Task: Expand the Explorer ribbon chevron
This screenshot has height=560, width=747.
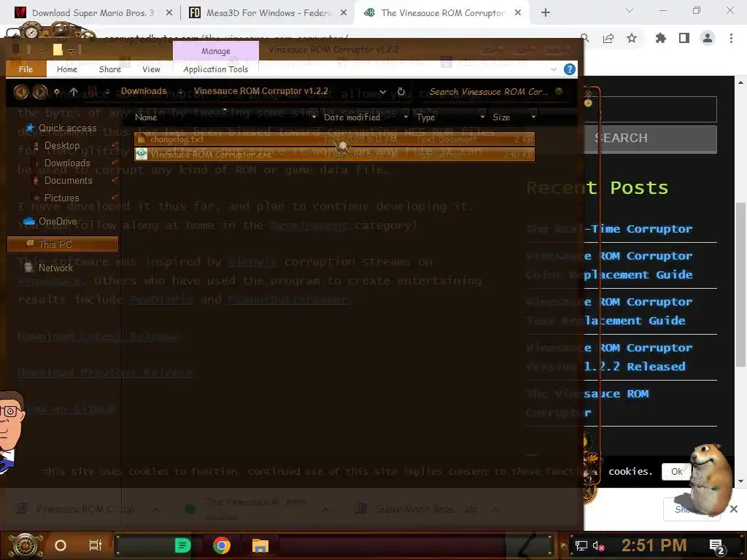Action: [554, 69]
